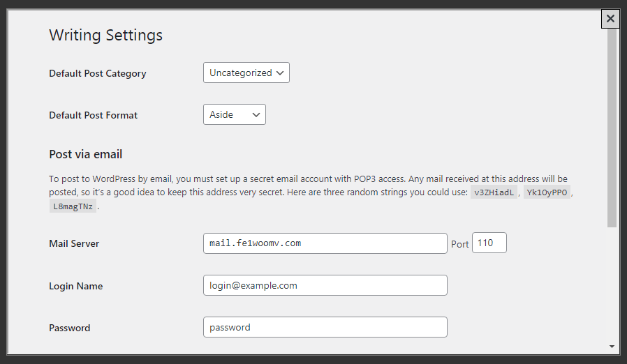Focus the Mail Server text field
The height and width of the screenshot is (364, 627).
[325, 243]
